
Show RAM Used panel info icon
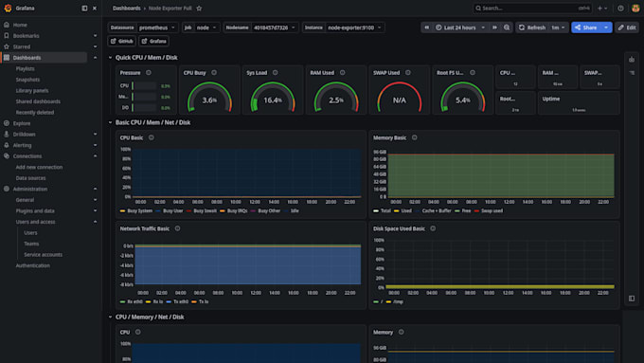point(342,73)
